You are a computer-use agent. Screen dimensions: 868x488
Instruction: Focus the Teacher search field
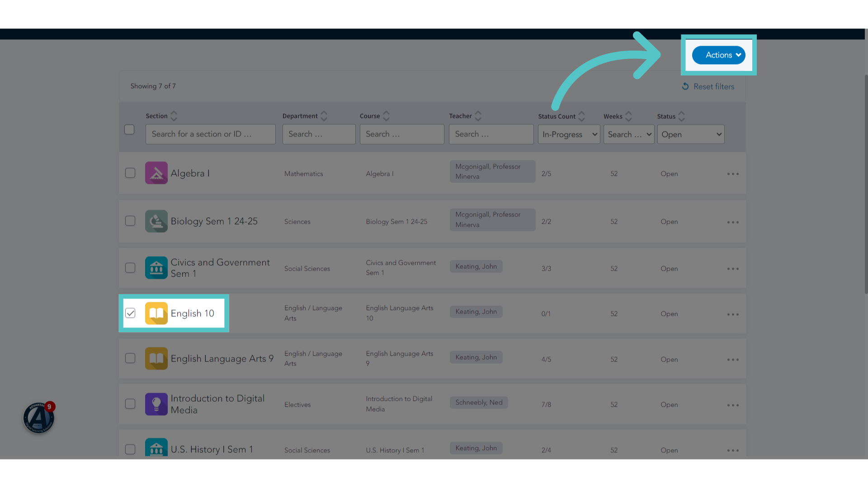(x=491, y=134)
